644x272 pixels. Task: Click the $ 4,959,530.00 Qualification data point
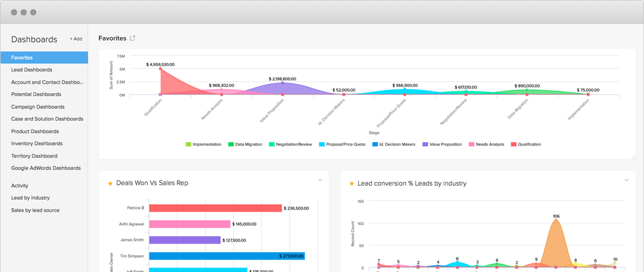[160, 68]
